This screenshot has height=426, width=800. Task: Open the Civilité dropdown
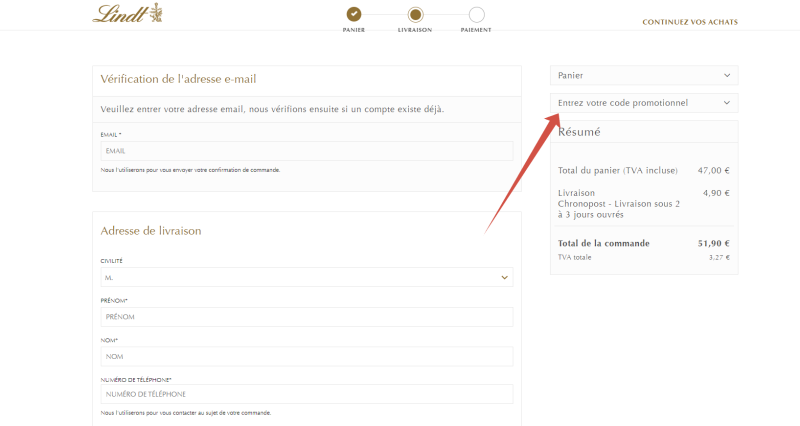[307, 278]
